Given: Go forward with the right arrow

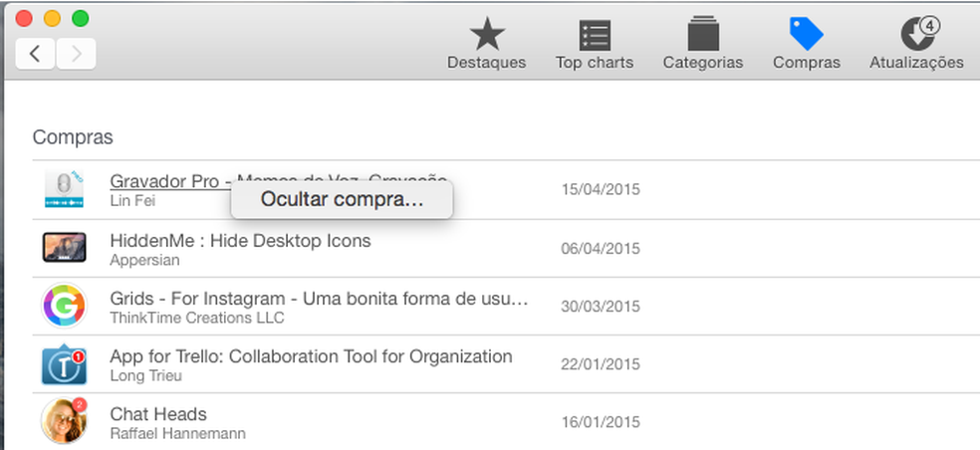Looking at the screenshot, I should (x=76, y=54).
